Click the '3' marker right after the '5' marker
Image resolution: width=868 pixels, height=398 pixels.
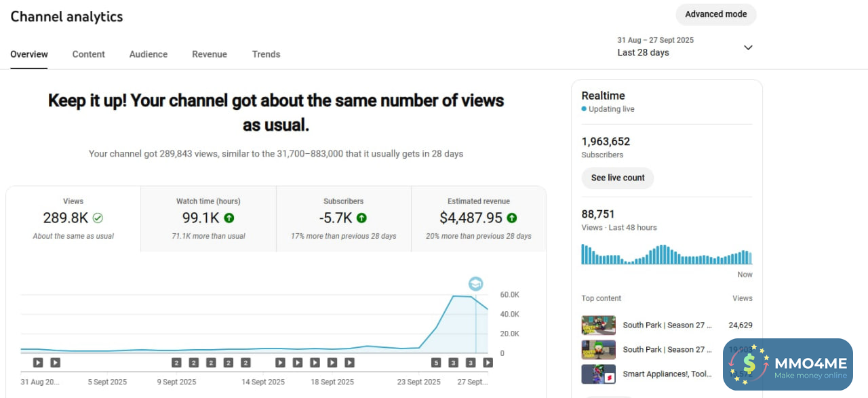(453, 363)
